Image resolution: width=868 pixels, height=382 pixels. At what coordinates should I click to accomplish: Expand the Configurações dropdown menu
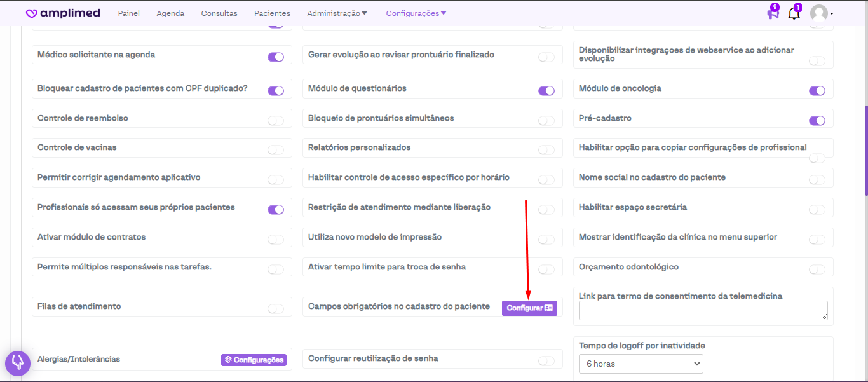point(416,13)
